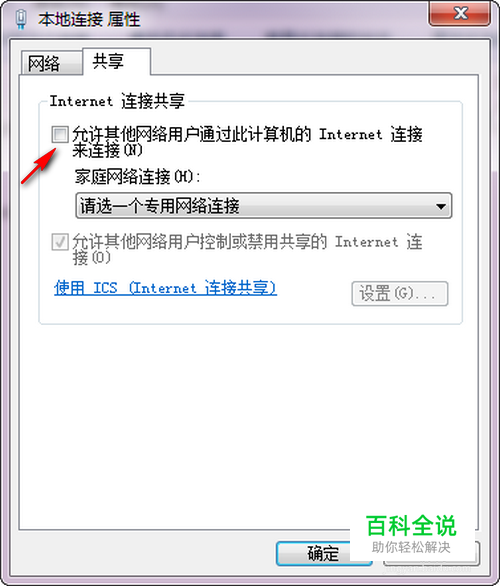
Task: Close the 本地连接 属性 dialog
Action: [460, 13]
